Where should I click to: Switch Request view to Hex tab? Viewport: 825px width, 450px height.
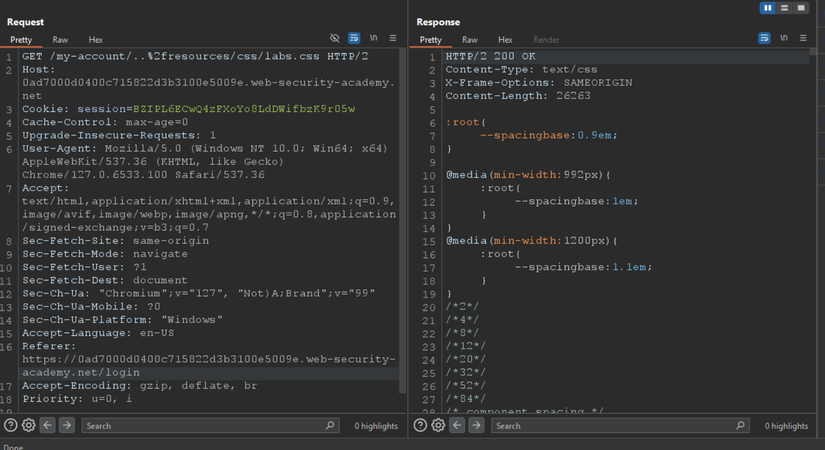[95, 40]
